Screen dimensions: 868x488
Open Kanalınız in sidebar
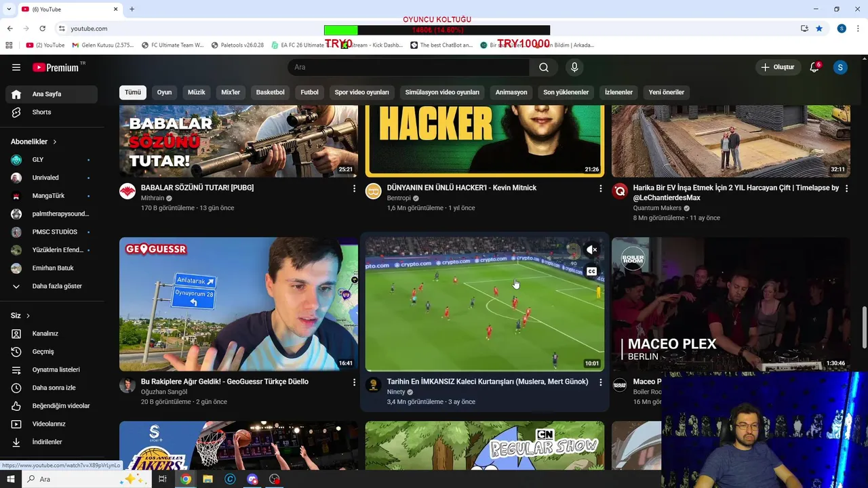click(52, 333)
